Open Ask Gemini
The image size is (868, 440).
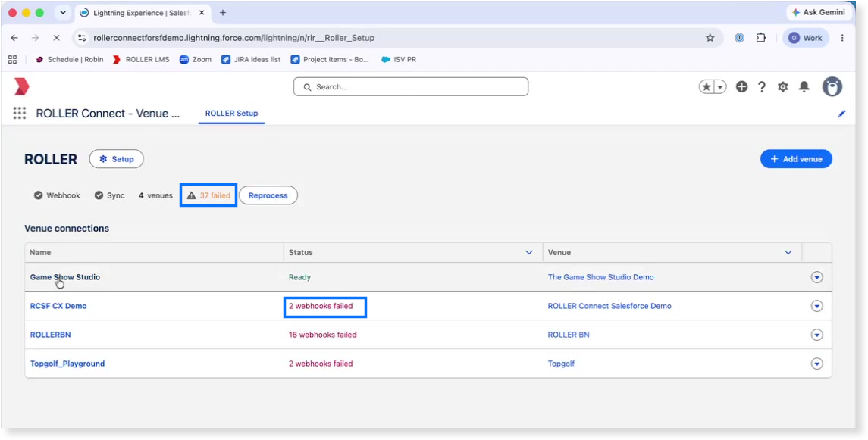point(818,12)
